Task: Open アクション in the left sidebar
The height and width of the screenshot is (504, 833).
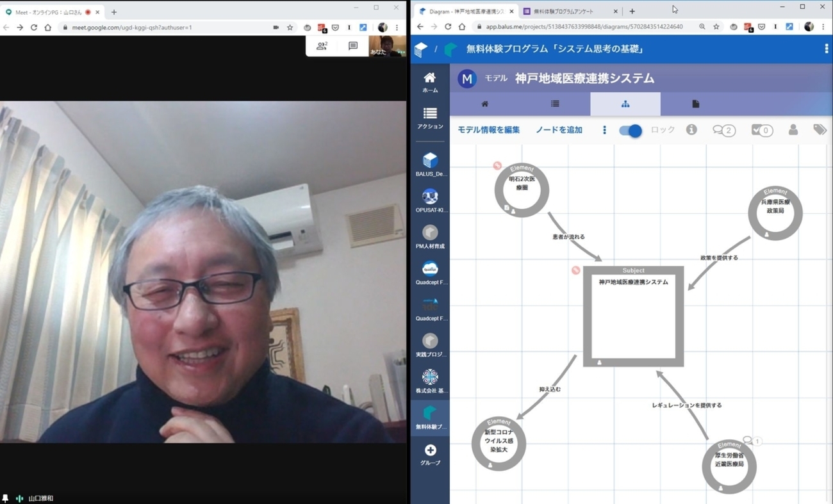Action: (x=430, y=118)
